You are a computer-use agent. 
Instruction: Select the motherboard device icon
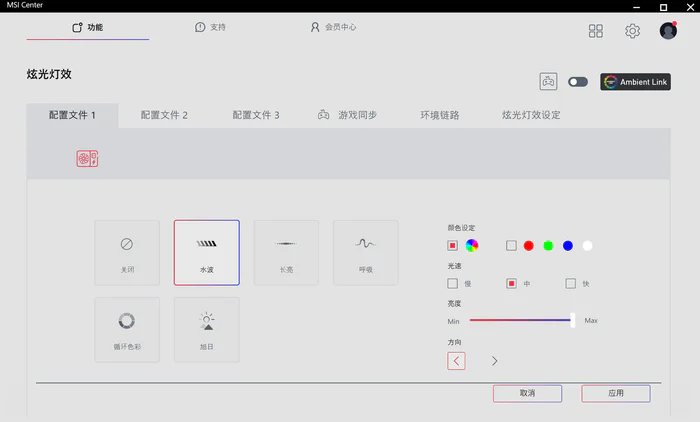click(x=87, y=159)
